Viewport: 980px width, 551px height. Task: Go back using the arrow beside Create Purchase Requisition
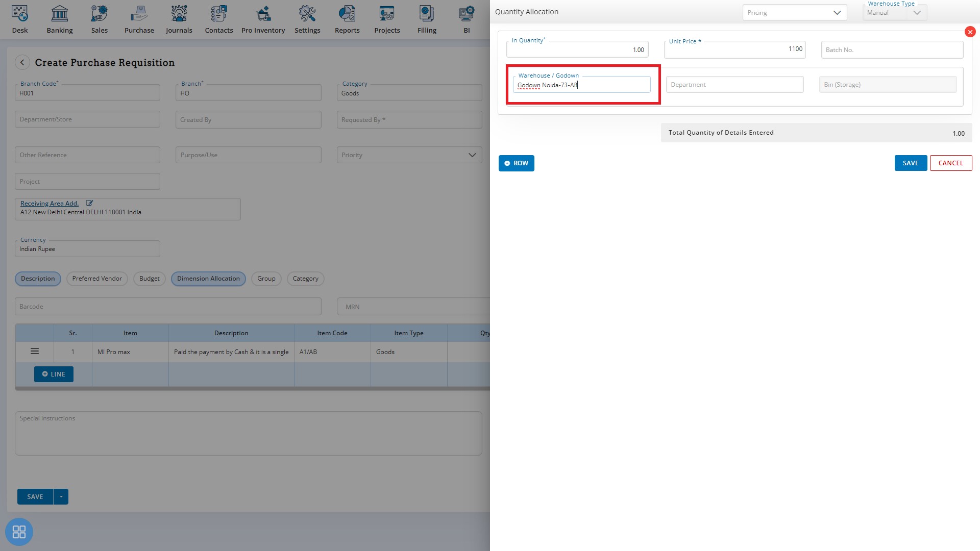(22, 62)
